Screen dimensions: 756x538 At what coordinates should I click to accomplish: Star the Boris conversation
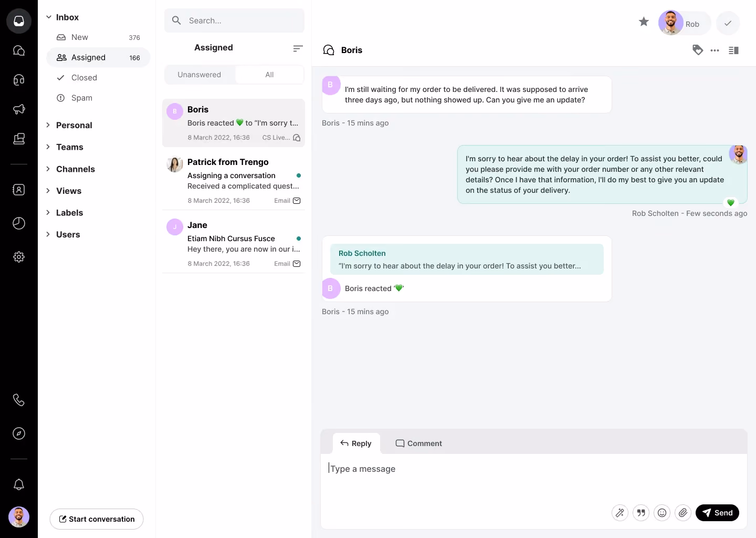click(x=644, y=22)
